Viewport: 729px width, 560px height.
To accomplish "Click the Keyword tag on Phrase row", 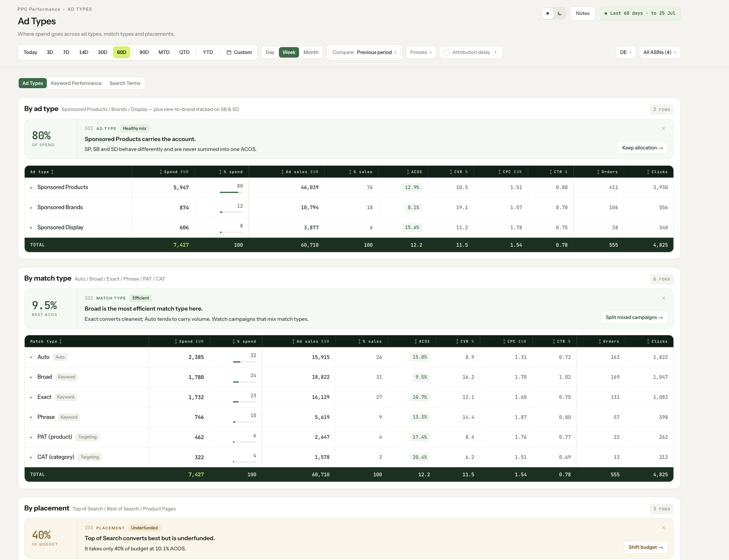I will [69, 417].
